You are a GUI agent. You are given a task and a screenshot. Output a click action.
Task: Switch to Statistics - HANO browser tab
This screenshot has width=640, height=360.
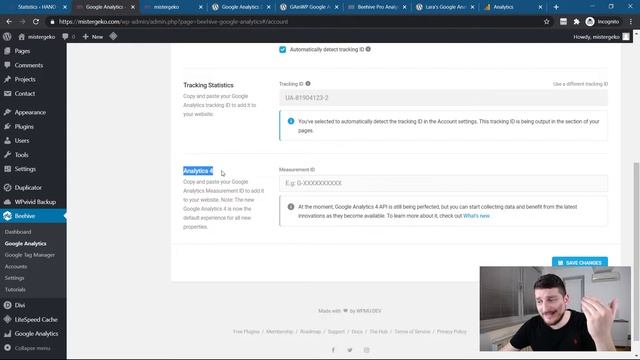(x=37, y=7)
